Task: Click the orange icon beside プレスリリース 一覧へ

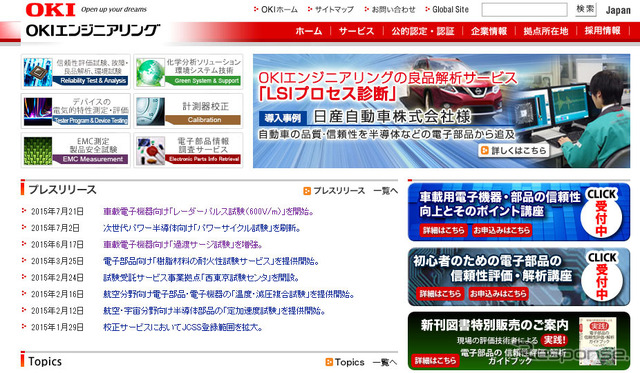Action: pyautogui.click(x=307, y=191)
